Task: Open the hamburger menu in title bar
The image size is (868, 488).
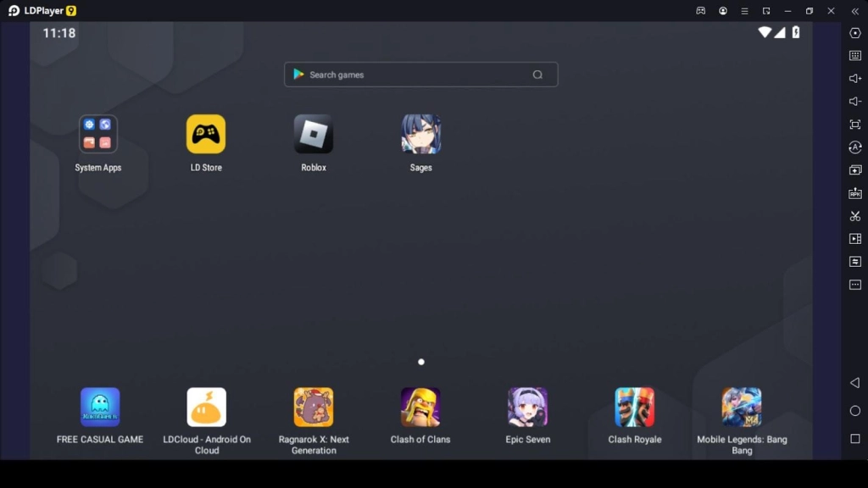Action: [x=744, y=10]
